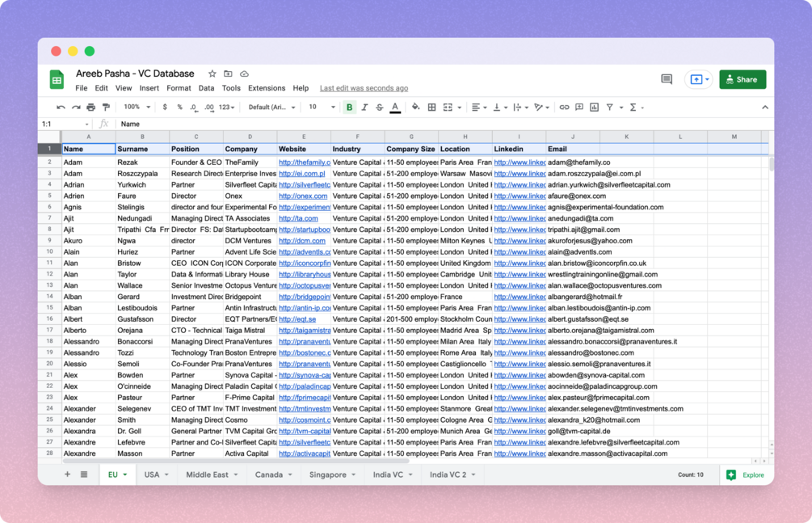Image resolution: width=812 pixels, height=523 pixels.
Task: Add a new sheet with plus icon
Action: click(67, 474)
